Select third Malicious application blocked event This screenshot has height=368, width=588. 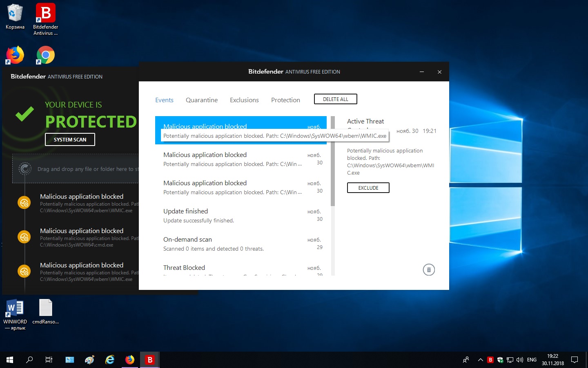coord(241,187)
